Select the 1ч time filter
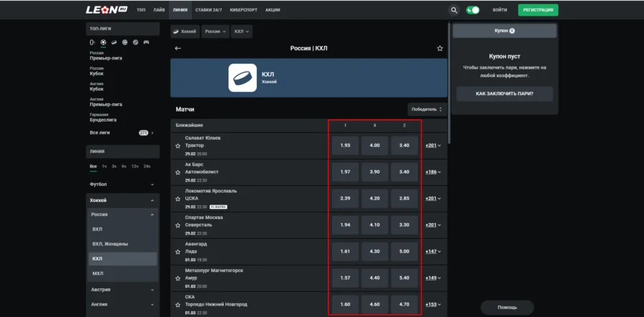This screenshot has height=317, width=644. tap(104, 166)
